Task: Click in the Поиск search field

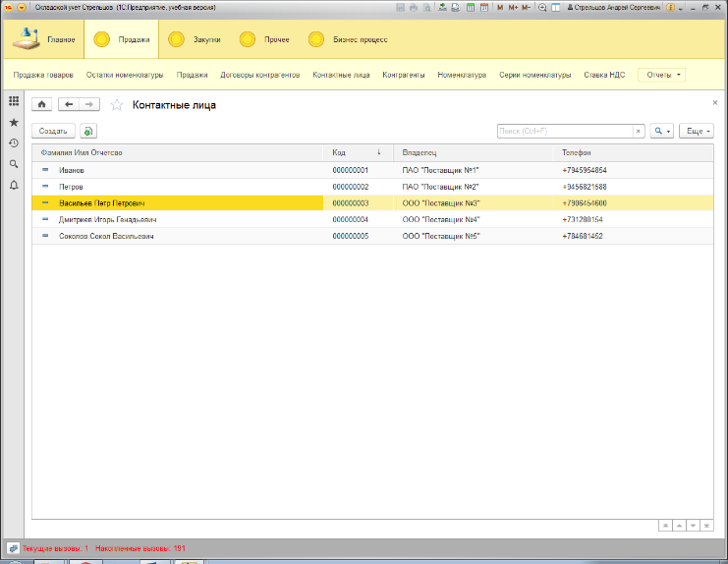Action: 565,131
